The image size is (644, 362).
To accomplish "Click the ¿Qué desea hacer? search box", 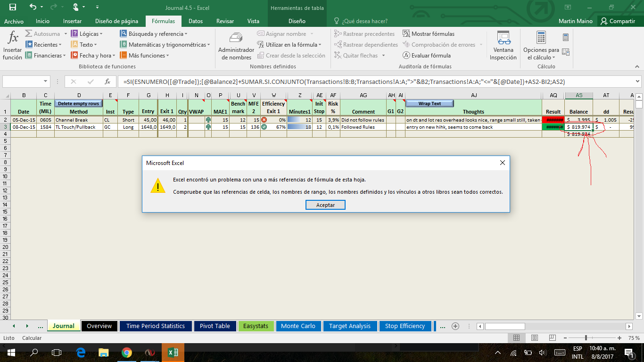I will tap(361, 21).
